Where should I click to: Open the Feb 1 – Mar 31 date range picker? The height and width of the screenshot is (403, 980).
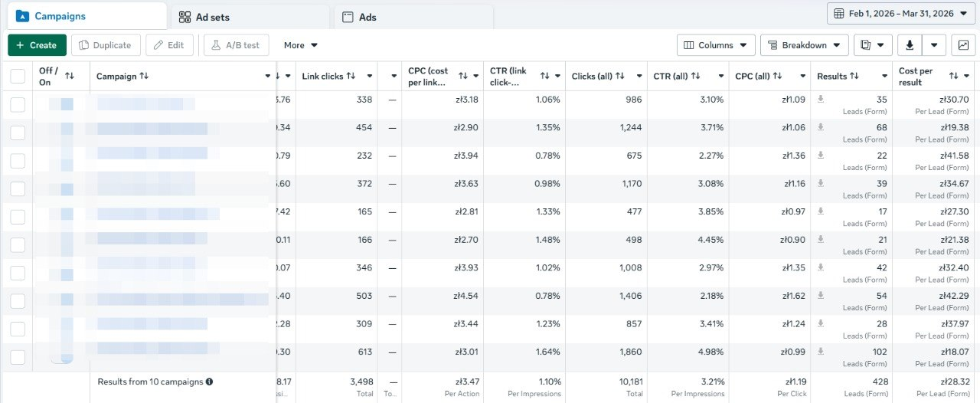tap(902, 14)
